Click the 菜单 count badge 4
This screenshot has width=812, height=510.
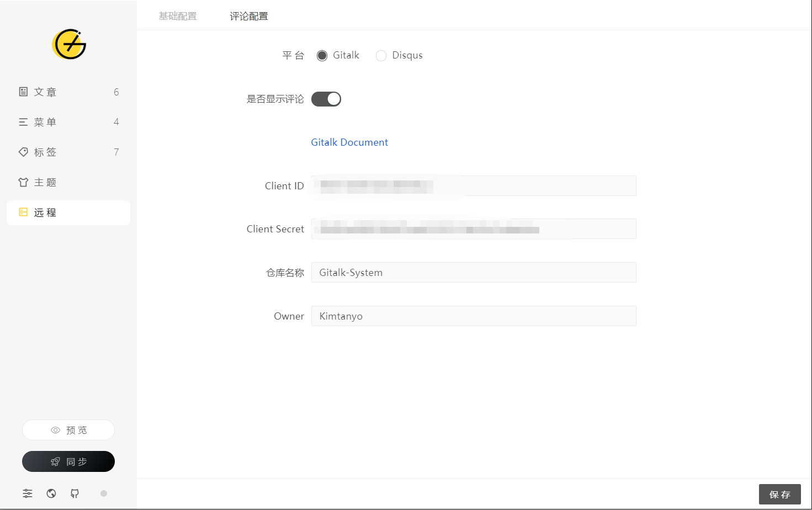click(x=116, y=122)
